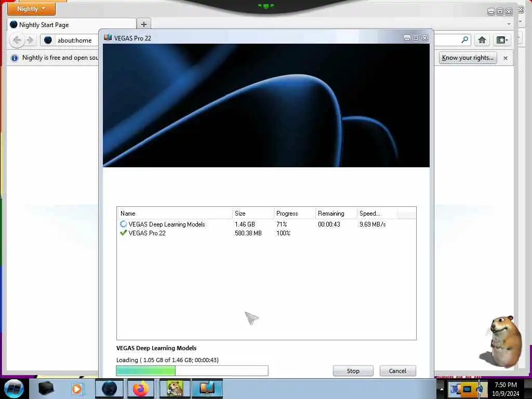Image resolution: width=532 pixels, height=399 pixels.
Task: Click the green checkmark next to VEGAS Pro 22
Action: pos(123,233)
